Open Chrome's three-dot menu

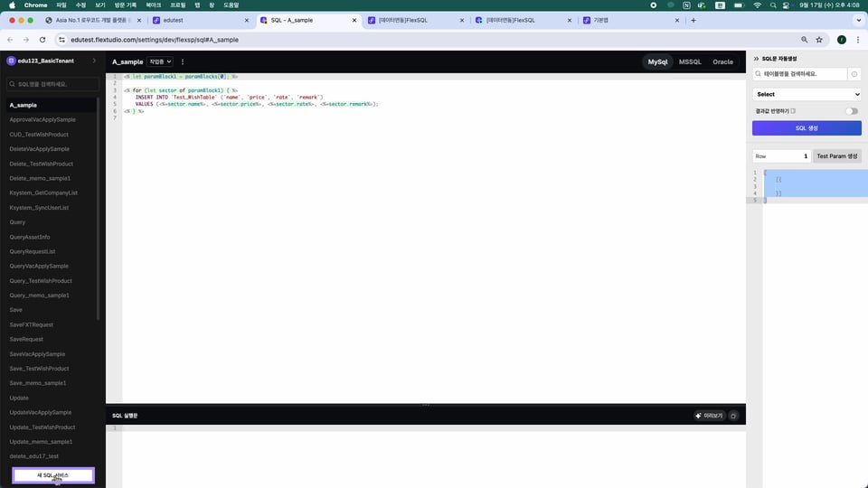coord(858,40)
